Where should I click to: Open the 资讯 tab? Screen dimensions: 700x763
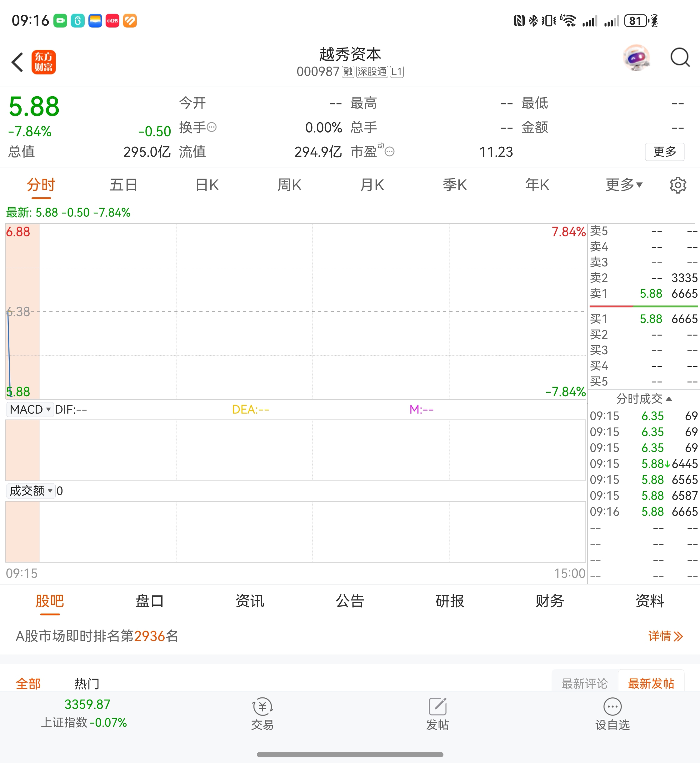point(250,601)
